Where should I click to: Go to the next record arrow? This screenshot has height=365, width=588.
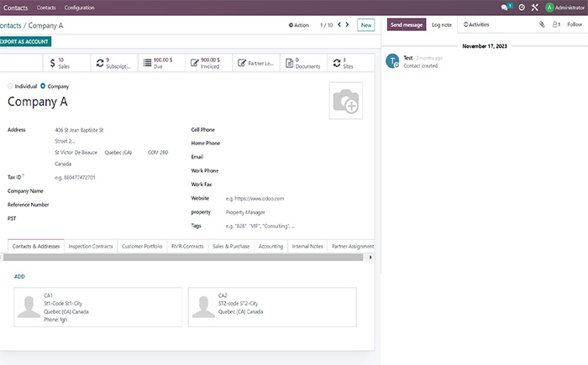tap(347, 24)
